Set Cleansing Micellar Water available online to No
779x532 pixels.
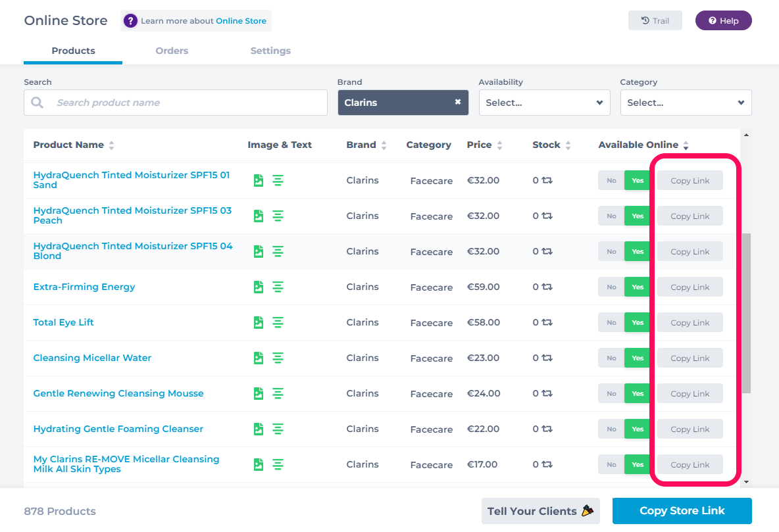pyautogui.click(x=611, y=358)
